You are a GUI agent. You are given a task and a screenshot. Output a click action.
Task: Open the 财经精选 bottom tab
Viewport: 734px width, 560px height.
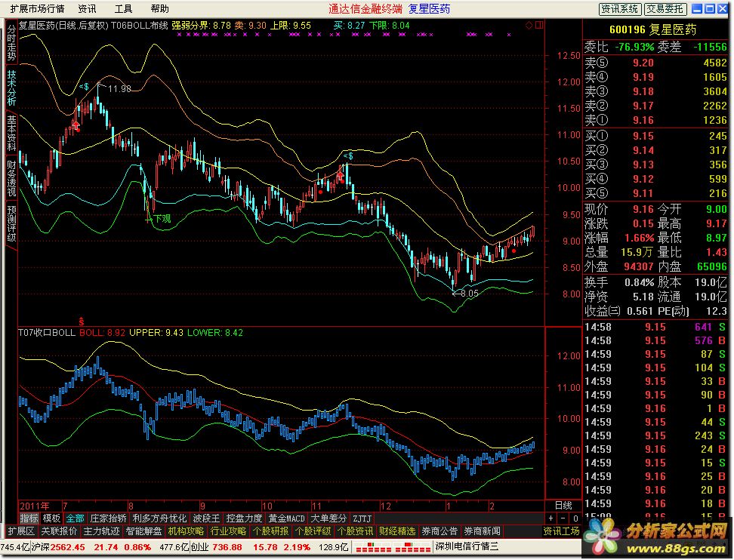coord(397,531)
